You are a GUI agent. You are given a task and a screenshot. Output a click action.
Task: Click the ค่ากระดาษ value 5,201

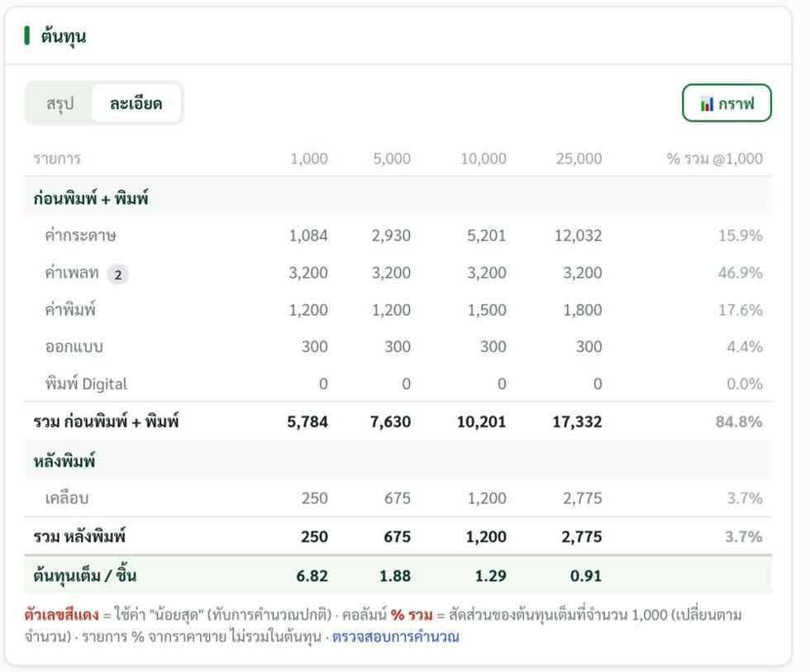point(487,236)
